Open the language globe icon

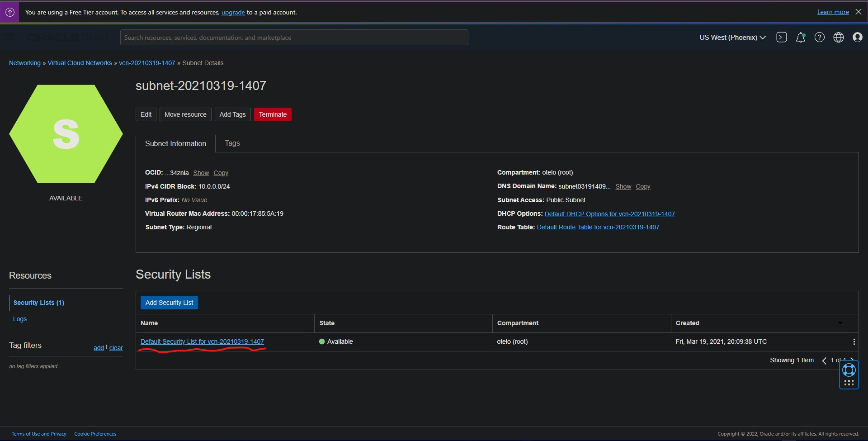[x=839, y=38]
